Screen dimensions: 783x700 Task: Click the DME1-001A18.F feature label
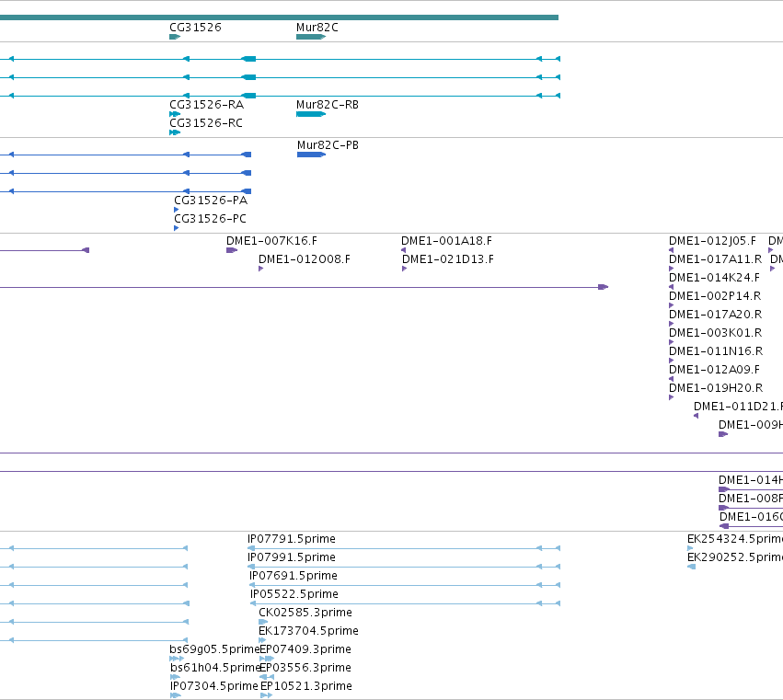tap(446, 241)
